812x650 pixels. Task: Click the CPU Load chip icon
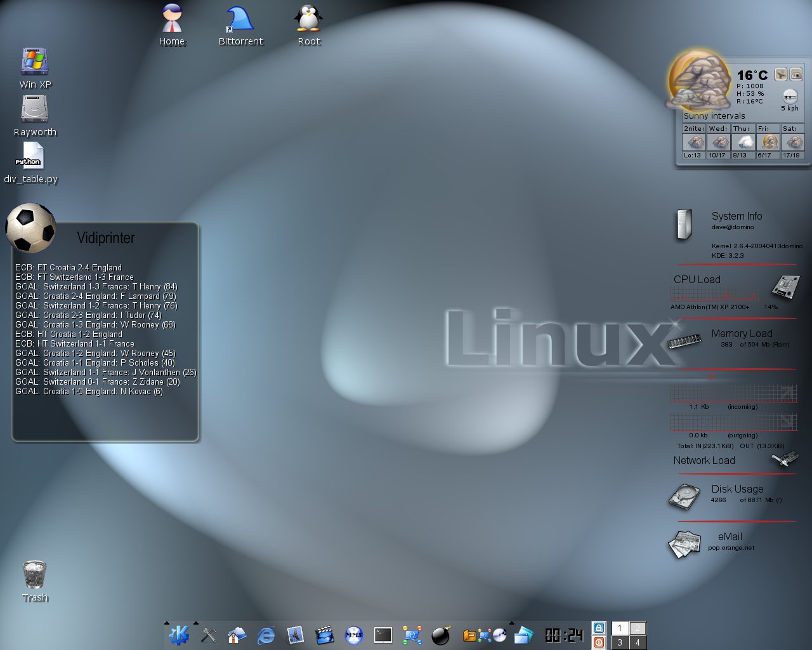[785, 287]
